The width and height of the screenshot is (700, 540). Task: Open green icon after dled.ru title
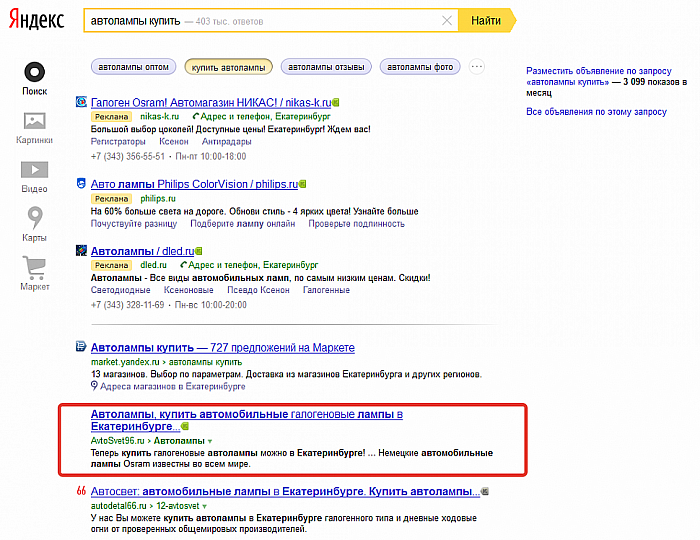click(x=199, y=251)
